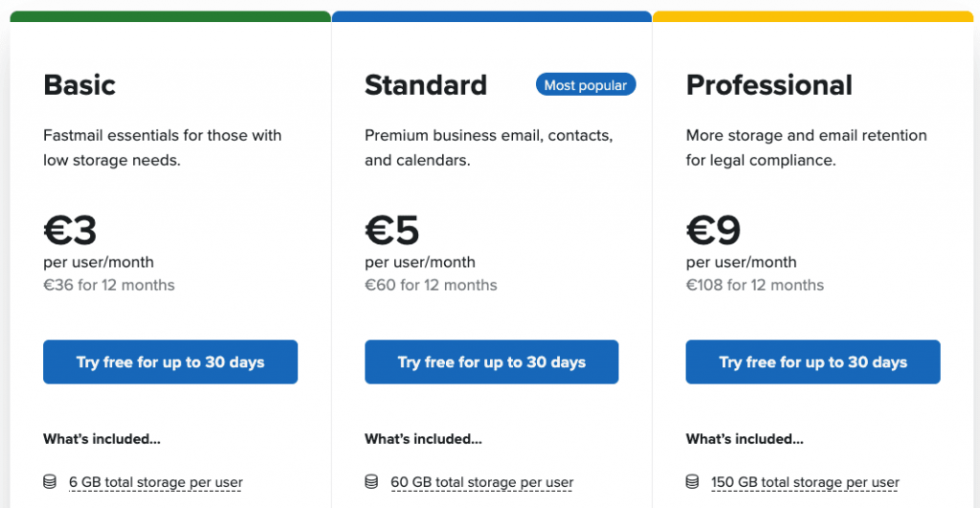The height and width of the screenshot is (508, 980).
Task: Click the €3 price on Basic
Action: (71, 231)
